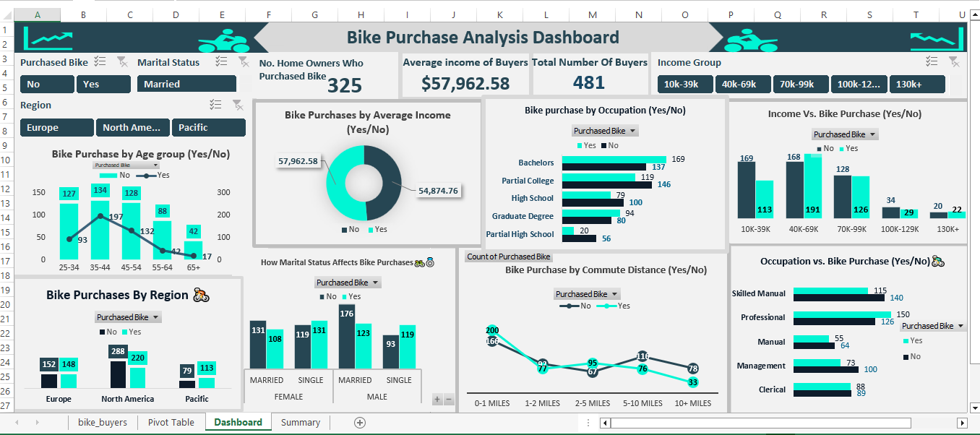980x435 pixels.
Task: Toggle multi-select icon in the Region slicer
Action: pyautogui.click(x=215, y=105)
